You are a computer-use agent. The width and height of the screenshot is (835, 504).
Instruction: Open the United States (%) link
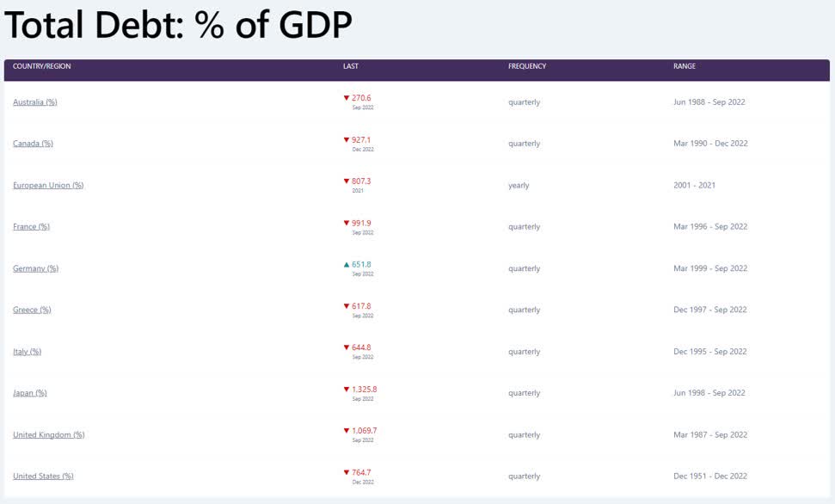coord(43,476)
